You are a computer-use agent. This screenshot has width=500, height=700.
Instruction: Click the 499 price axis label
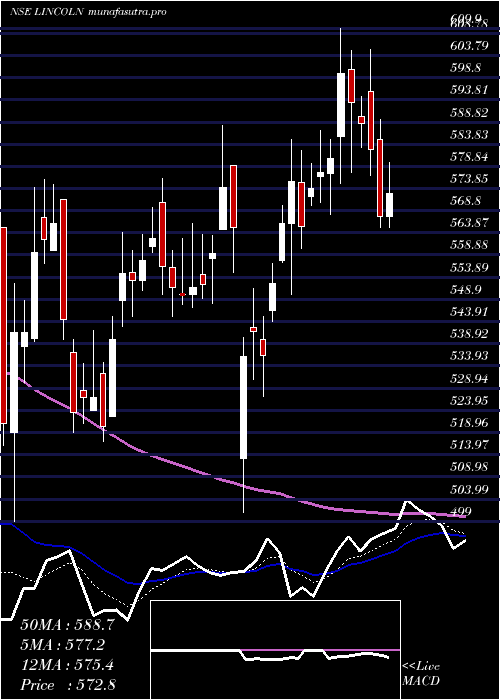[x=461, y=511]
